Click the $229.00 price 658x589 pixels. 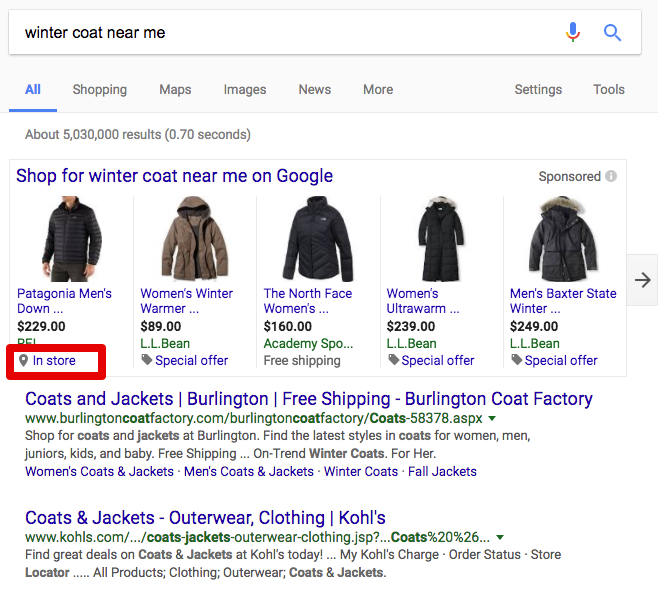41,326
